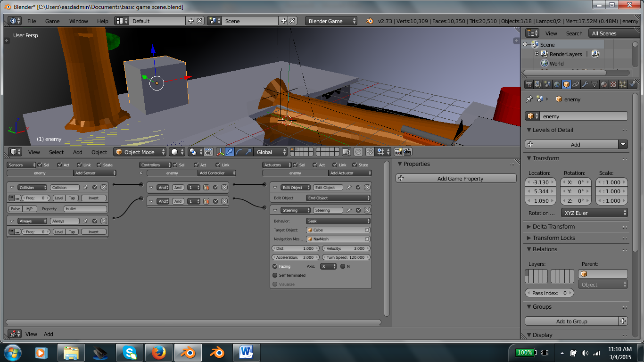Toggle proportional editing circle icon
This screenshot has height=362, width=644.
point(358,152)
